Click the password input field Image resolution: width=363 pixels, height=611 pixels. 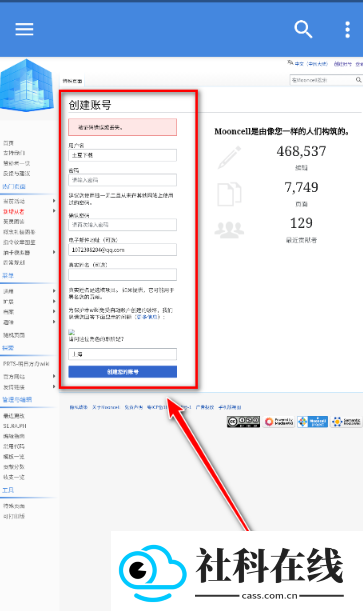click(x=122, y=180)
